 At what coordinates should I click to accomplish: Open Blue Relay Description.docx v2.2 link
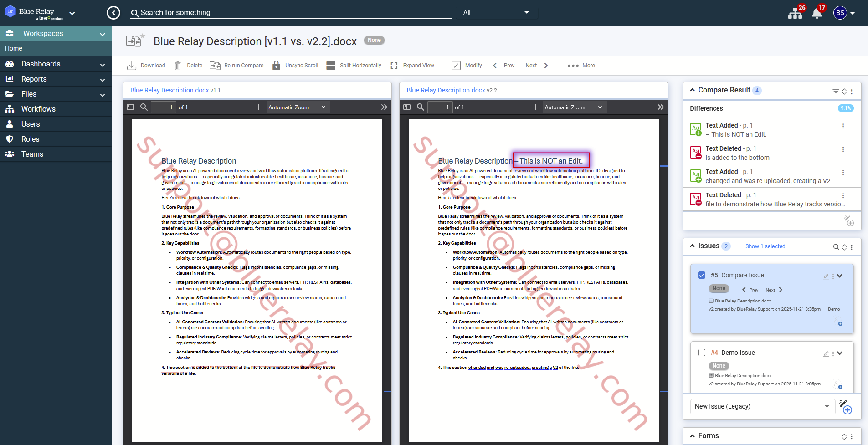point(446,90)
